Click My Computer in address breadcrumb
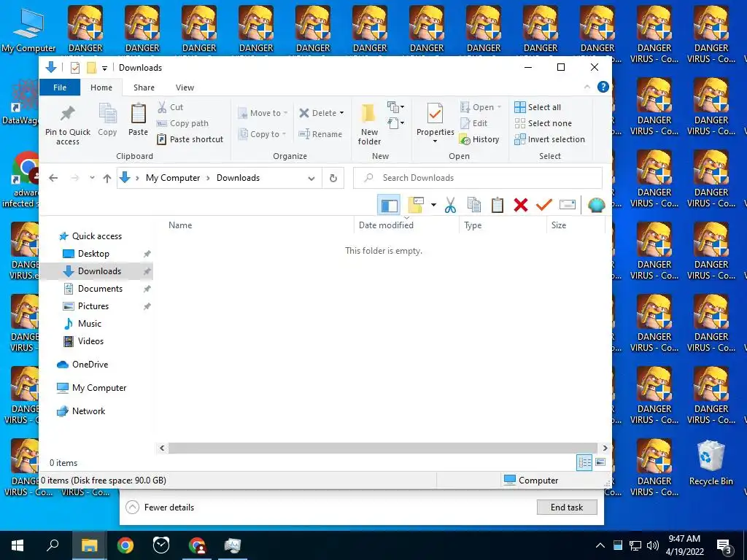 pyautogui.click(x=173, y=178)
